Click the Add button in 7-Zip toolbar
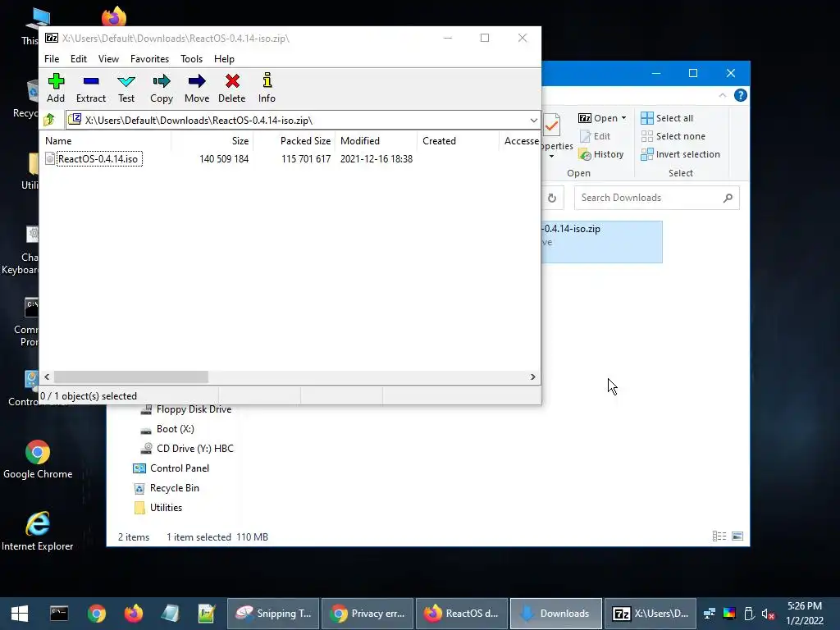 pos(56,89)
